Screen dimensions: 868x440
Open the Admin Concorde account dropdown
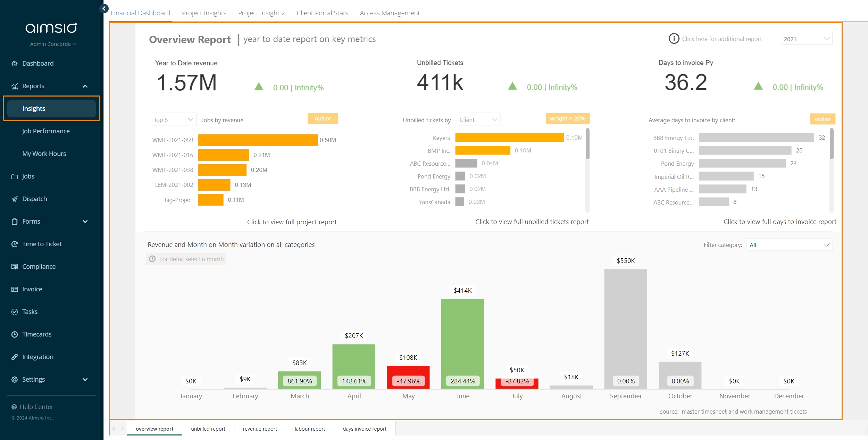[x=53, y=44]
